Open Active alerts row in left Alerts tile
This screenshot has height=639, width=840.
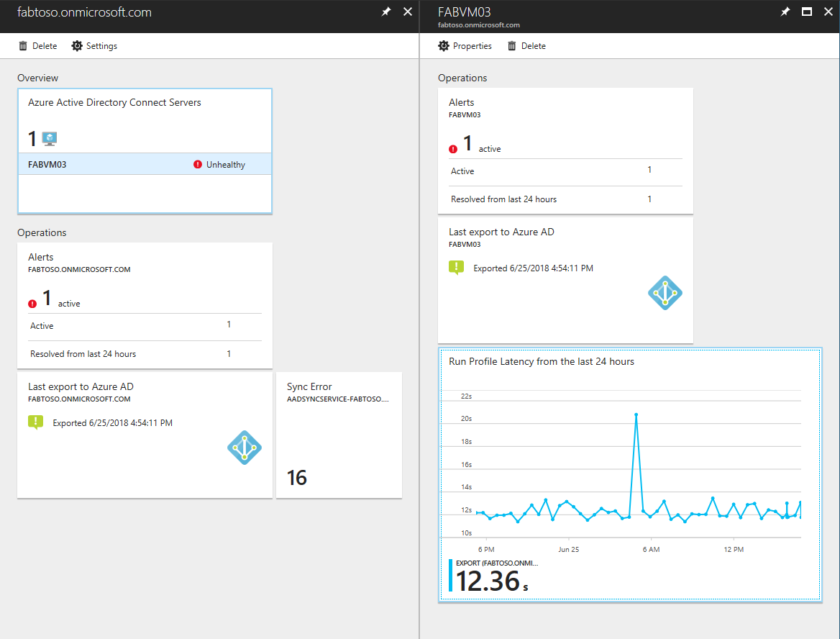(145, 326)
